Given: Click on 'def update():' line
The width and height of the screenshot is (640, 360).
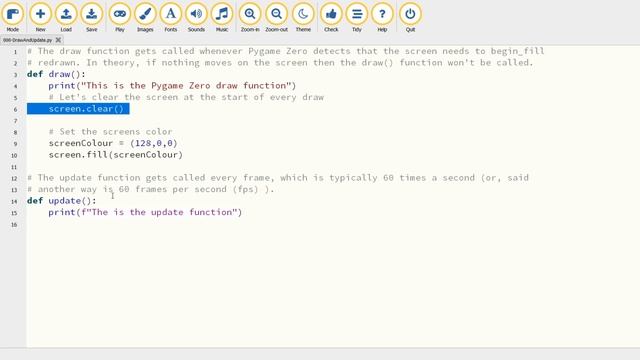Looking at the screenshot, I should click(62, 201).
